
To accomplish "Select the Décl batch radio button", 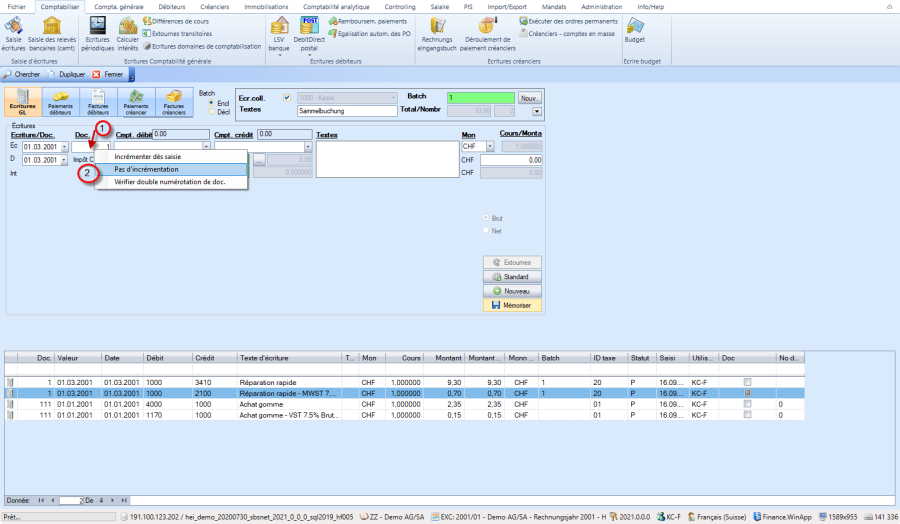I will [211, 112].
